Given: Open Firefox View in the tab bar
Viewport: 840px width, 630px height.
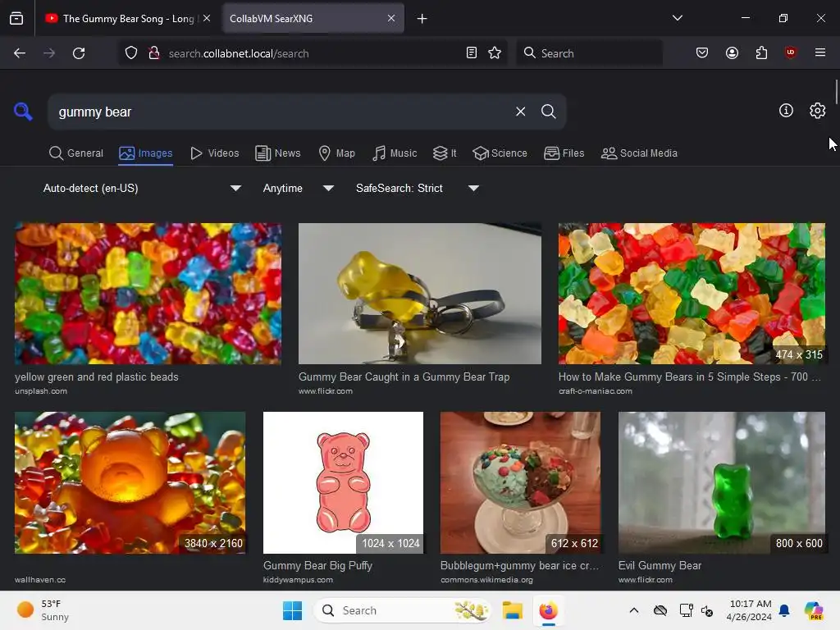Looking at the screenshot, I should 16,18.
